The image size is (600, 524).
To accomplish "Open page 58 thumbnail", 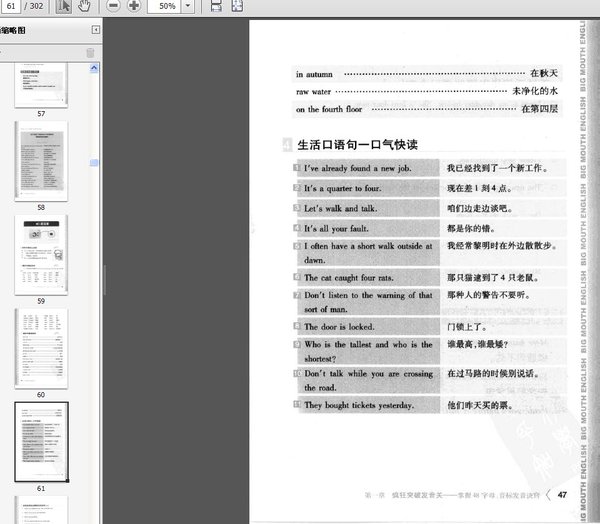I will point(41,161).
